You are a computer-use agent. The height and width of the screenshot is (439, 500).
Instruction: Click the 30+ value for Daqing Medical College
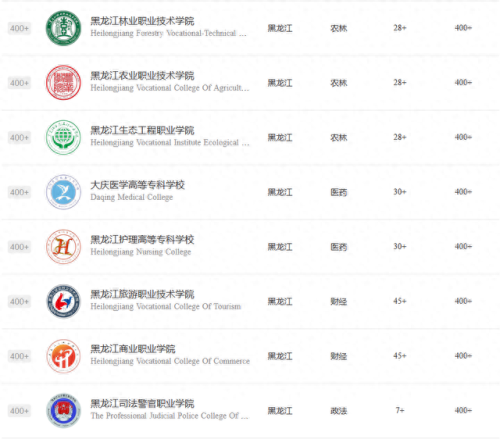point(400,192)
